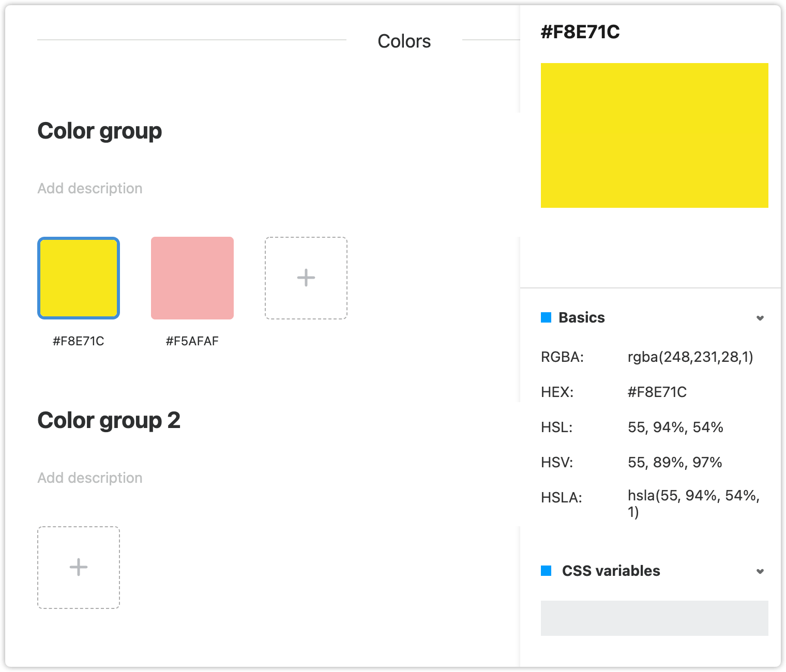This screenshot has height=672, width=786.
Task: Click the blue square beside CSS variables
Action: 546,571
